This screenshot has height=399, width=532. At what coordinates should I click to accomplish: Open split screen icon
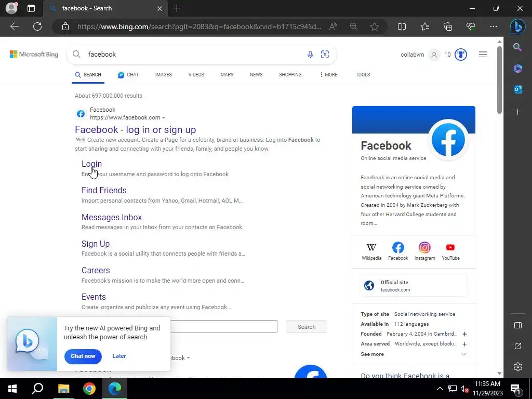[402, 26]
